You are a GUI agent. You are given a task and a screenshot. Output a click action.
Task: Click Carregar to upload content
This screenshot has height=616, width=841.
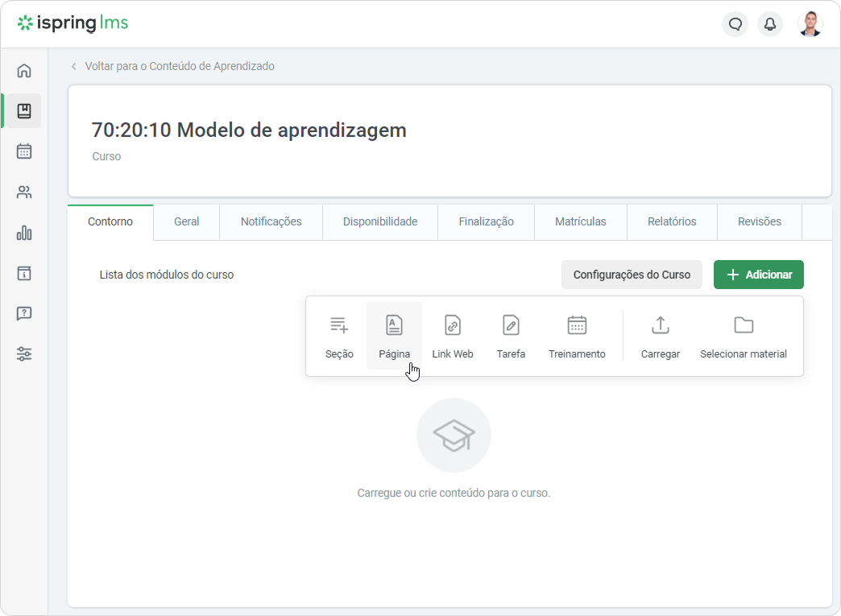click(x=660, y=336)
